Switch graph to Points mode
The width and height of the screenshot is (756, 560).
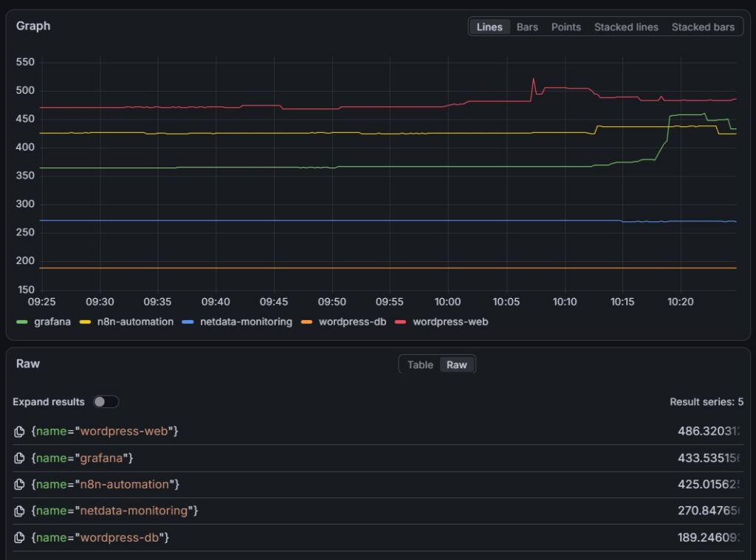(566, 27)
